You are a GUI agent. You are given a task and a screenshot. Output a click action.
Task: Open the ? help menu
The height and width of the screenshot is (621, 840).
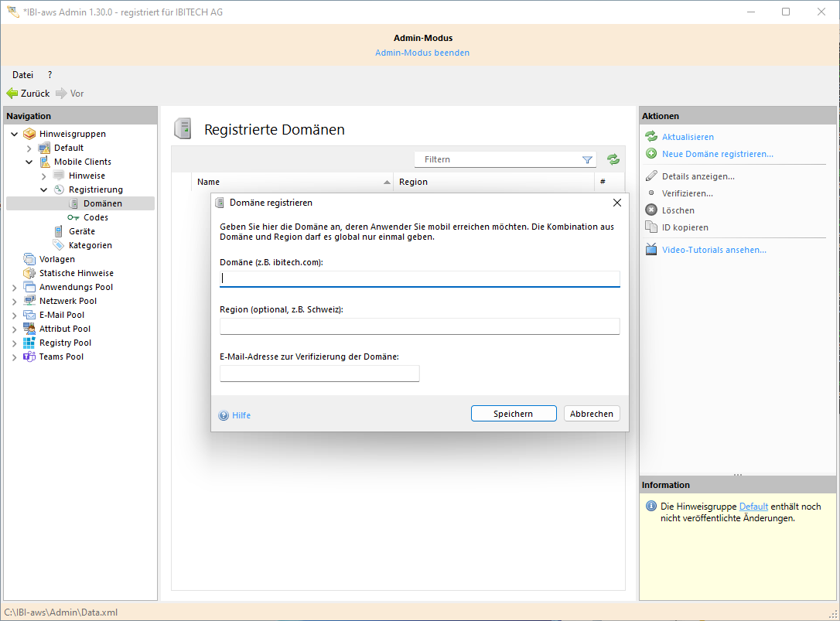tap(49, 74)
